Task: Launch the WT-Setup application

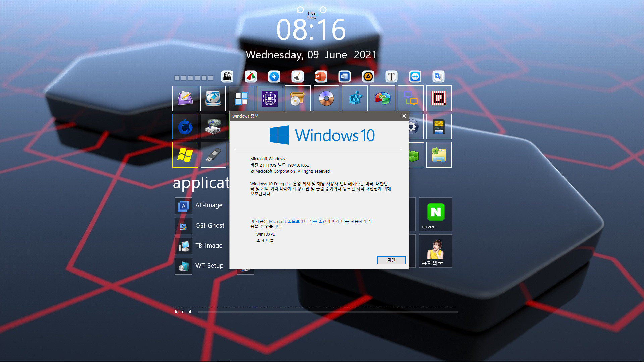Action: point(200,266)
